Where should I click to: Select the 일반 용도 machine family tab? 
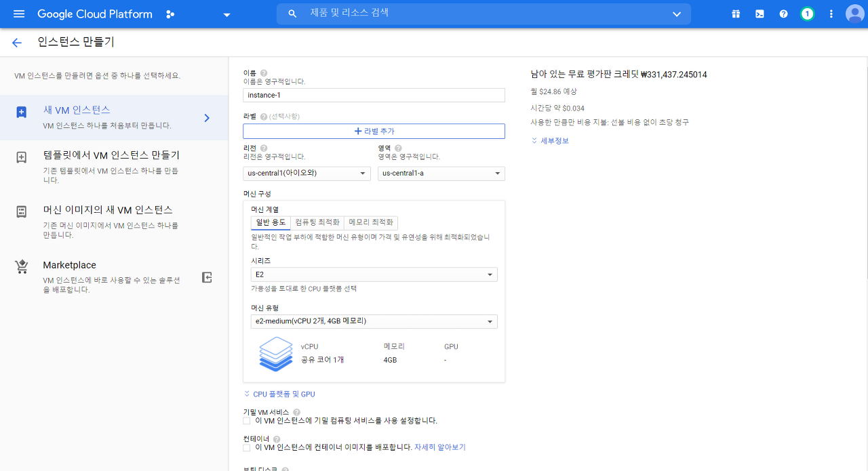click(271, 222)
